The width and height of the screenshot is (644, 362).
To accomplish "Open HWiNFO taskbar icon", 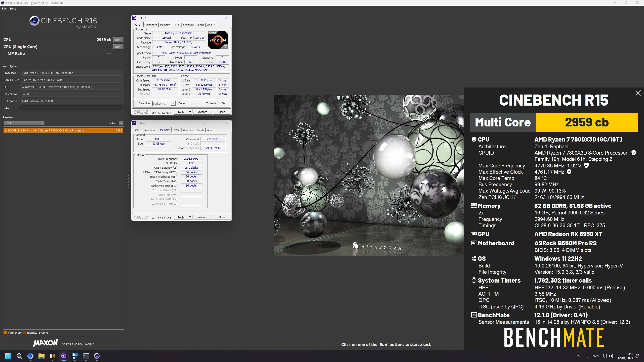I will click(75, 356).
